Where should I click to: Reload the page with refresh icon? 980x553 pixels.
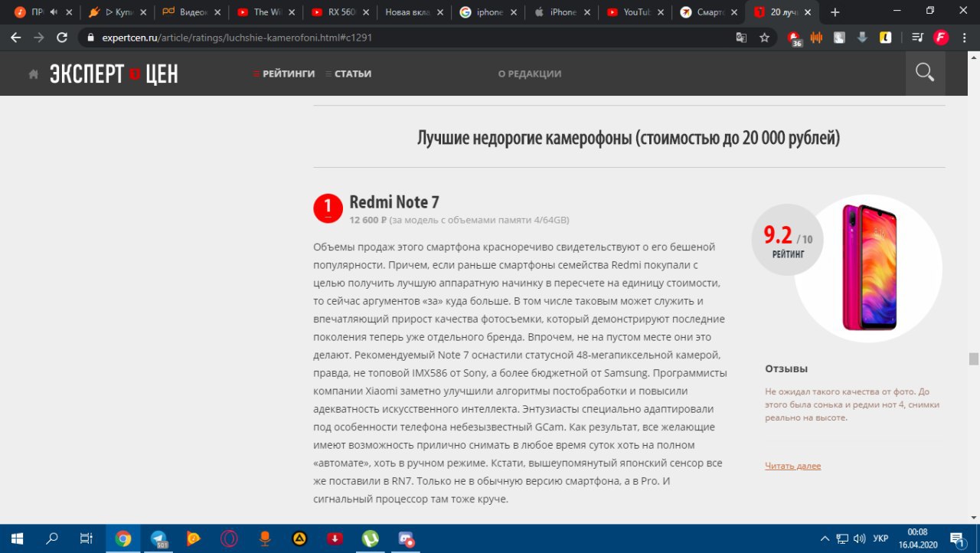(x=62, y=38)
